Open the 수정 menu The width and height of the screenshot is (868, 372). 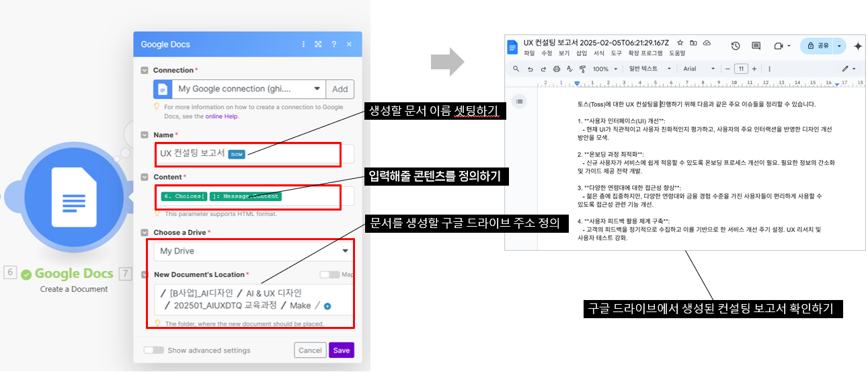pos(547,53)
